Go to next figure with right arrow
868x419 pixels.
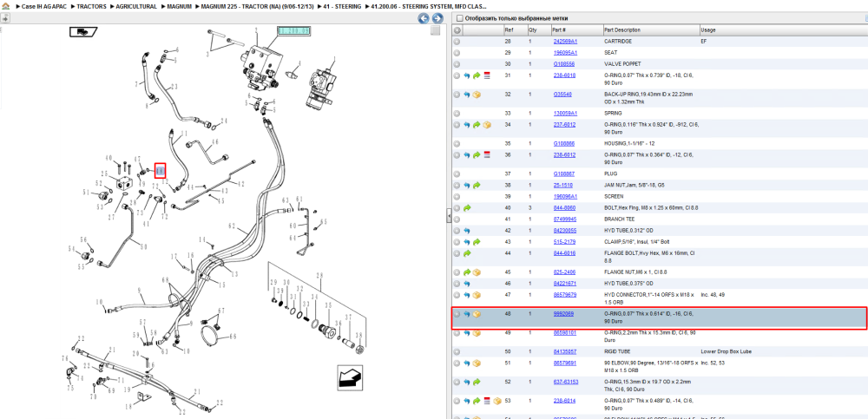point(437,18)
